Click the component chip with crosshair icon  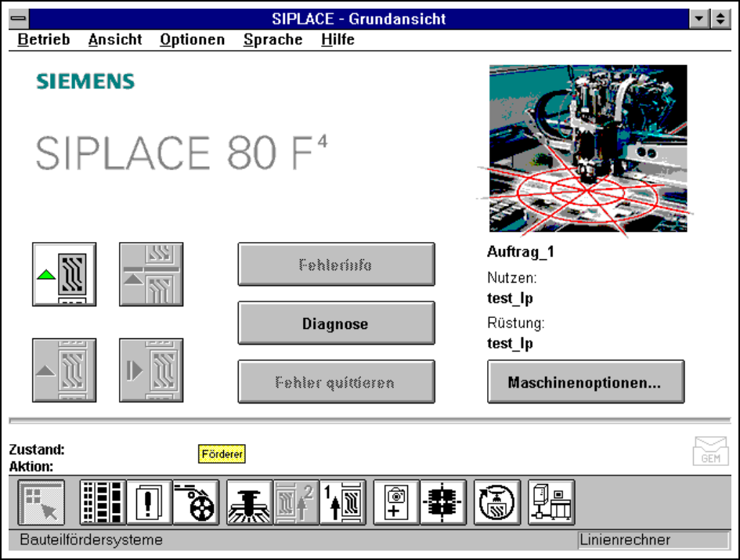click(x=442, y=502)
